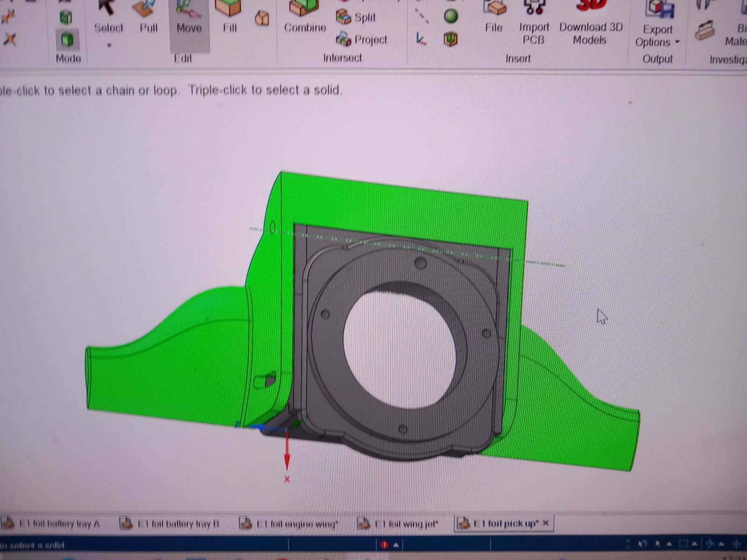Click the box selection filter icon in status bar
Image resolution: width=747 pixels, height=560 pixels.
[x=683, y=544]
